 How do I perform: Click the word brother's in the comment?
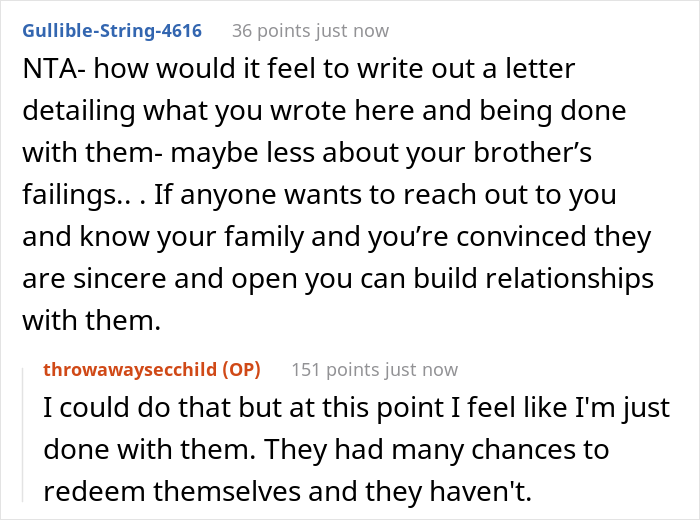click(532, 153)
